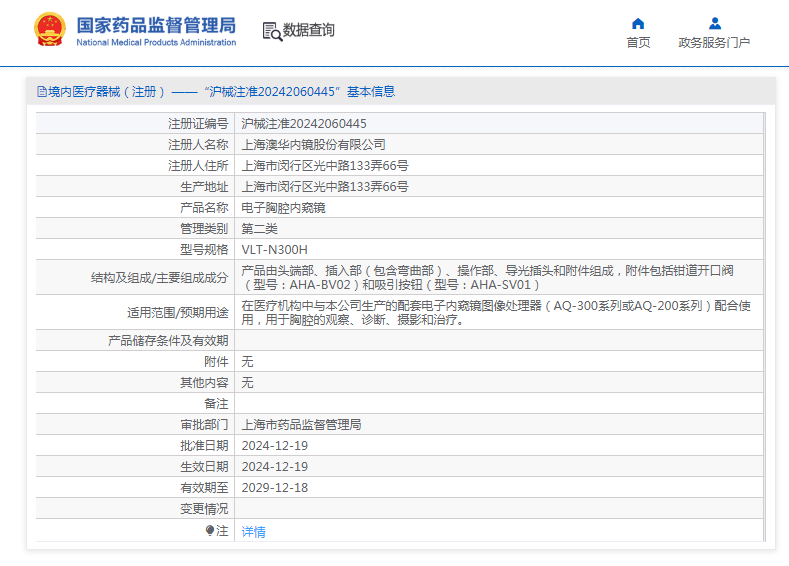Click the 数据查询 label
Viewport: 789px width, 566px height.
[308, 30]
